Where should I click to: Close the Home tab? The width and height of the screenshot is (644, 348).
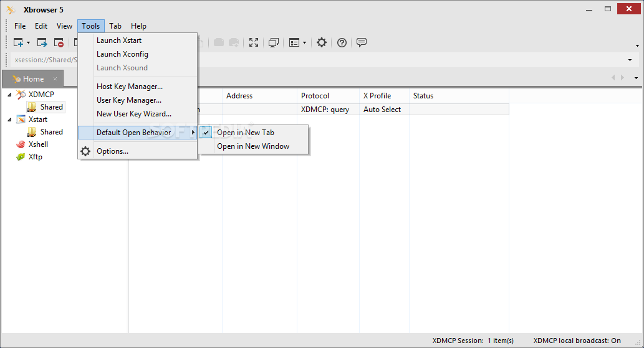coord(55,78)
